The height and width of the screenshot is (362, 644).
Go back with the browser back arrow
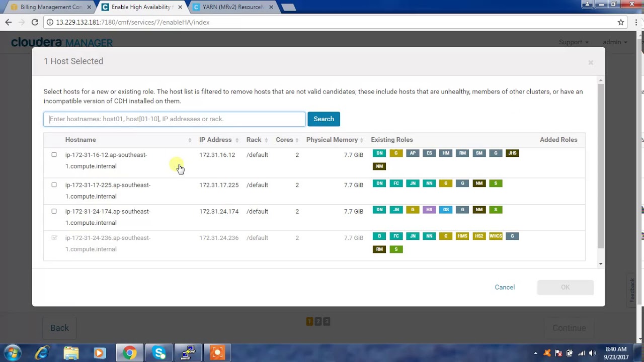tap(9, 22)
